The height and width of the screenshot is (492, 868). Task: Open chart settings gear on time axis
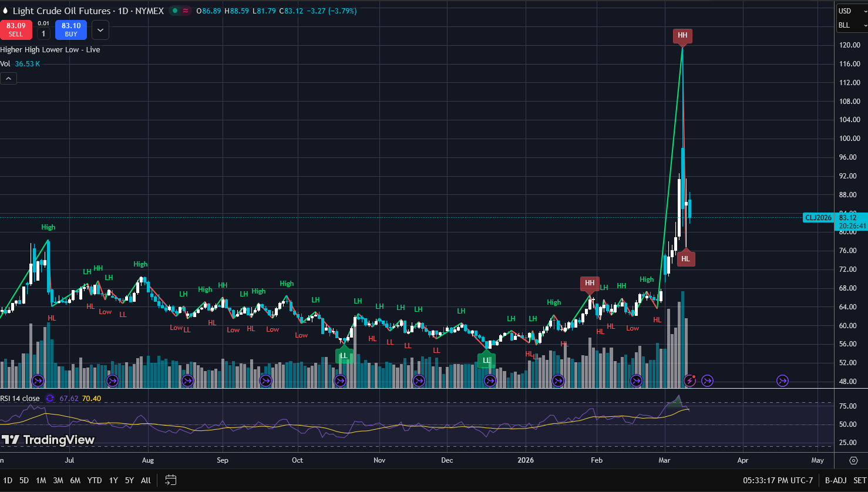pyautogui.click(x=854, y=460)
